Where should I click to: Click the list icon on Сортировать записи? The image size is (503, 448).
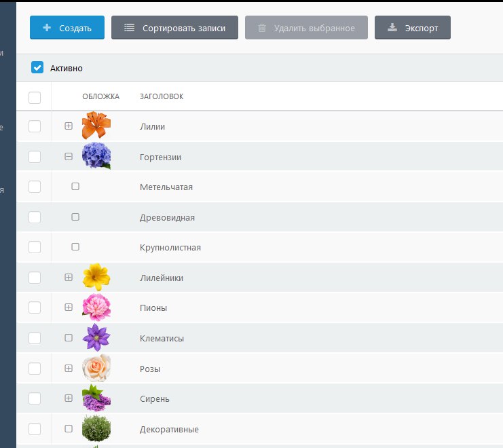(x=129, y=28)
